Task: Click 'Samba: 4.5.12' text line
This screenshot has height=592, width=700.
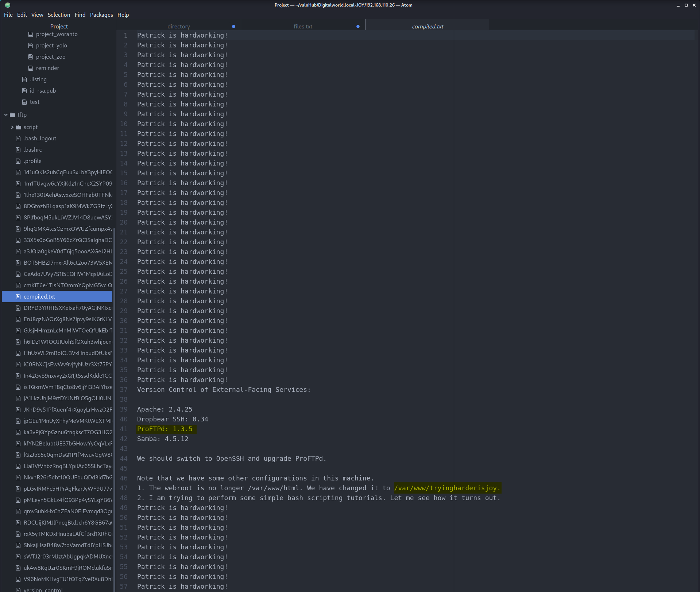Action: pos(163,439)
